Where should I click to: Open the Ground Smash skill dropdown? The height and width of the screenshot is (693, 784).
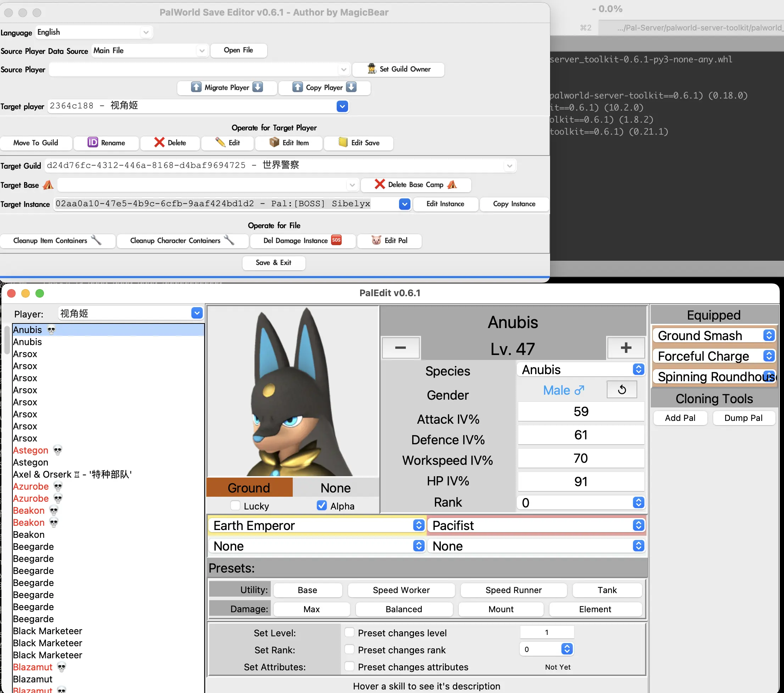(x=714, y=336)
